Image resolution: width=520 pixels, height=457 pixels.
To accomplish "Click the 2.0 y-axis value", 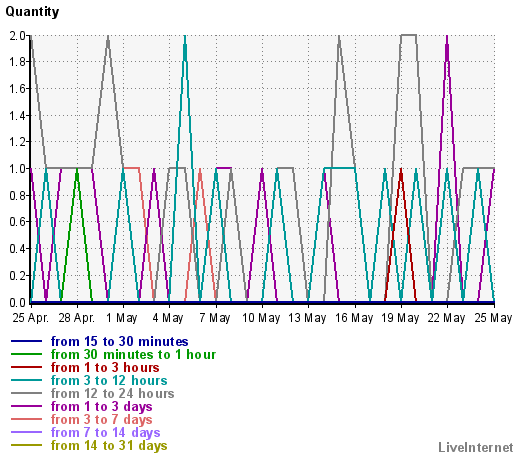I will coord(18,35).
